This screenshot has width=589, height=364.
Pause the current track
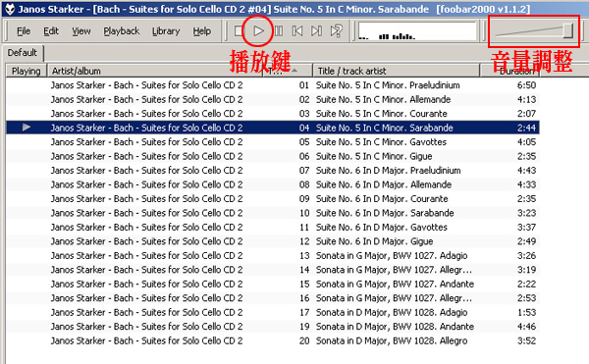[279, 30]
